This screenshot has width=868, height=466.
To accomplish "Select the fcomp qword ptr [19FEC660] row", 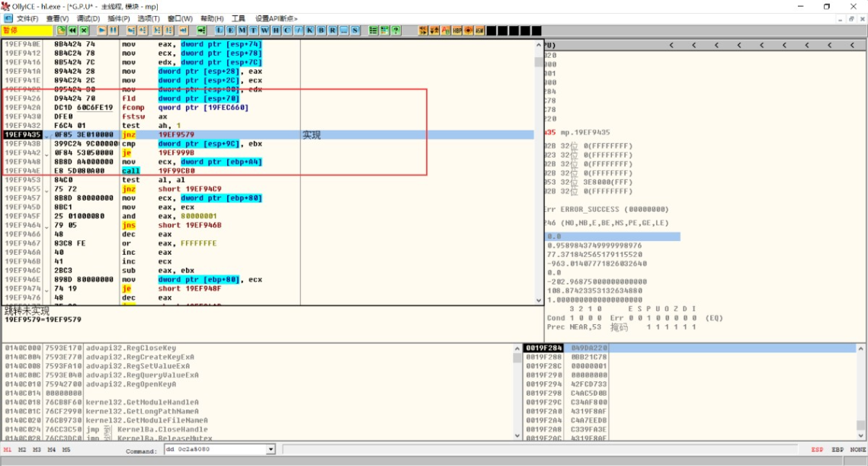I will [x=268, y=108].
